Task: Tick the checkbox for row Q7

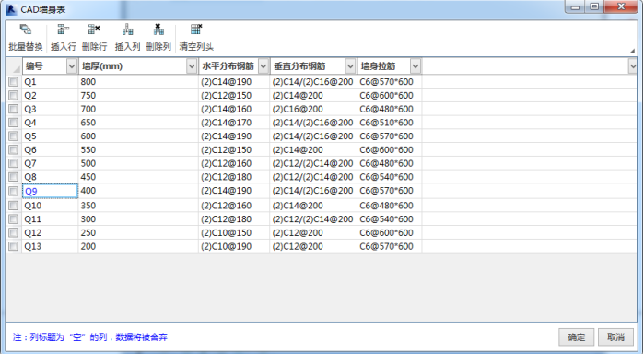Action: [x=14, y=163]
